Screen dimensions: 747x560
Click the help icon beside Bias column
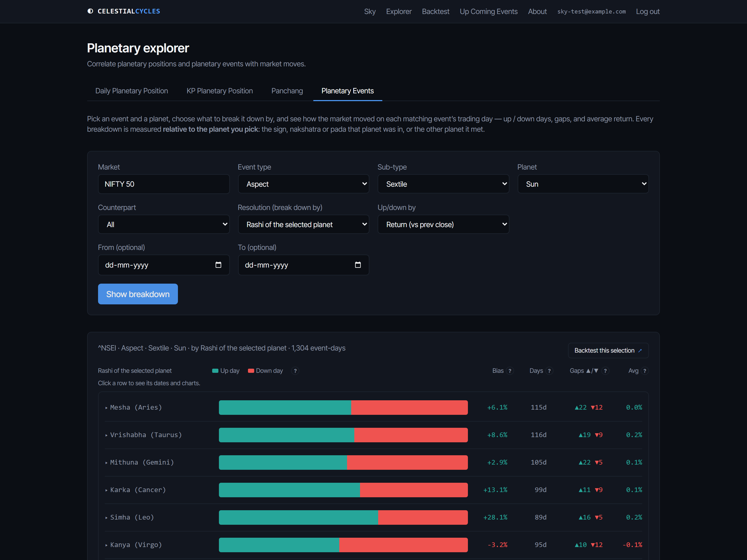(x=510, y=371)
